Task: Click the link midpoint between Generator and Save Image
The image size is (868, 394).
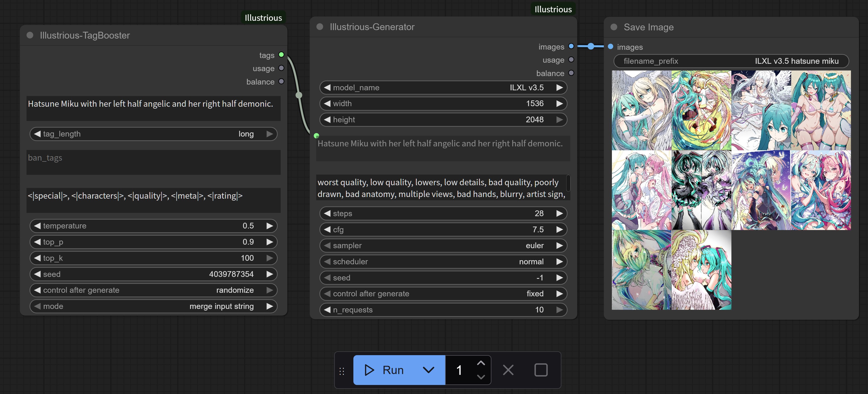Action: 591,46
